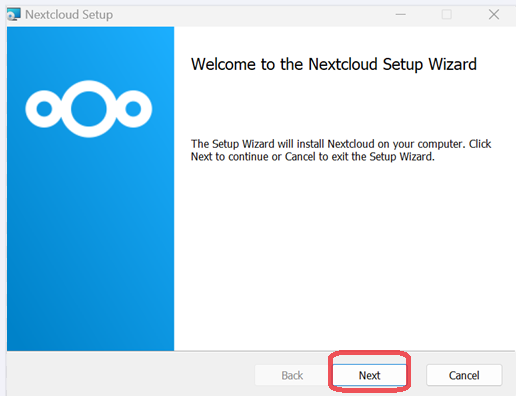Minimize the Nextcloud Setup window

[x=400, y=14]
